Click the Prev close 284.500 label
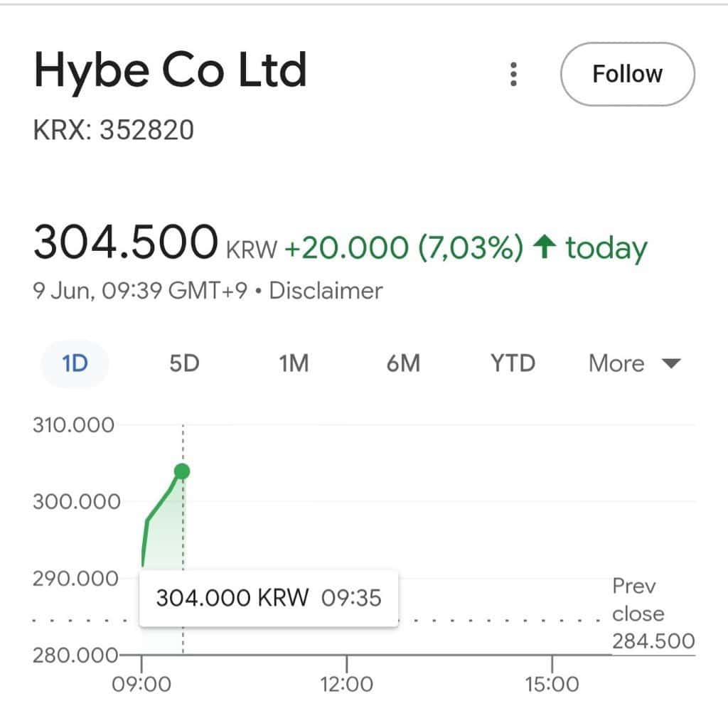Screen dimensions: 728x723 [x=653, y=614]
